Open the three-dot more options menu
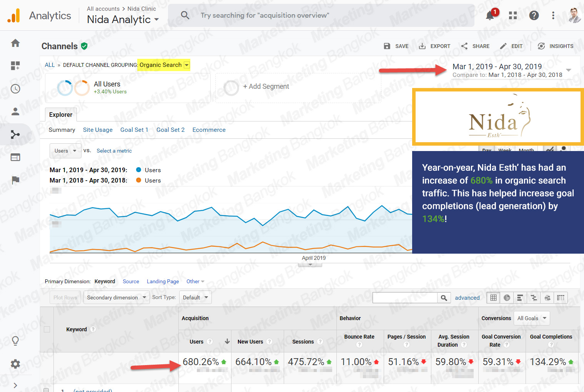 pyautogui.click(x=553, y=15)
